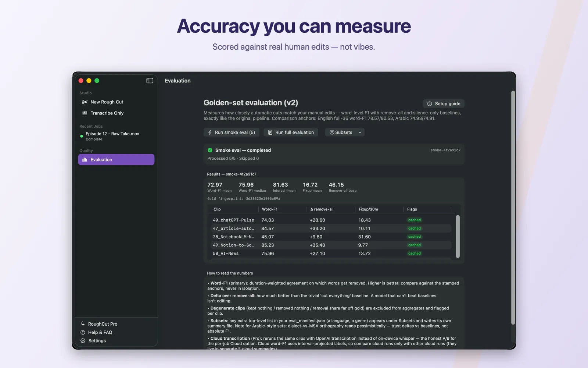This screenshot has height=368, width=588.
Task: Toggle the sidebar panel icon
Action: (150, 81)
